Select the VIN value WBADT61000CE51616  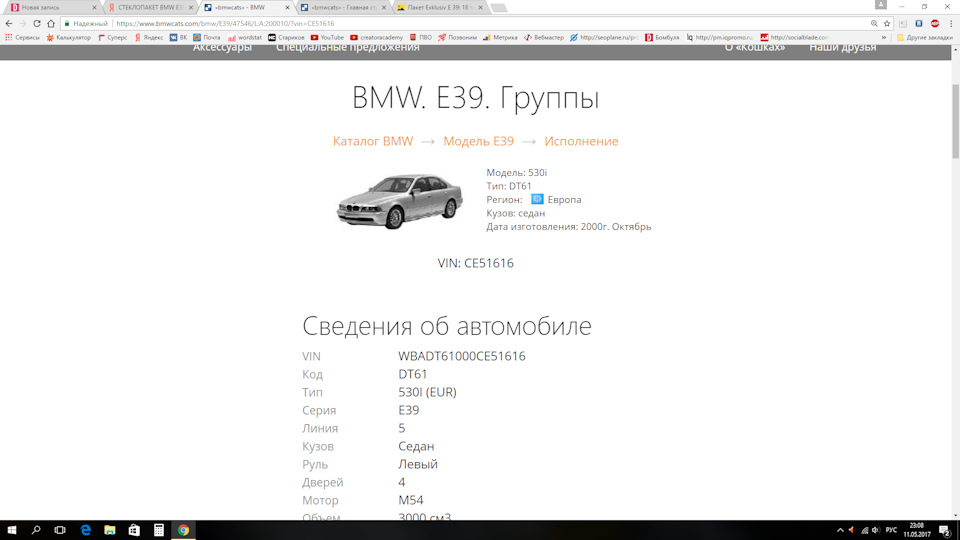coord(462,356)
